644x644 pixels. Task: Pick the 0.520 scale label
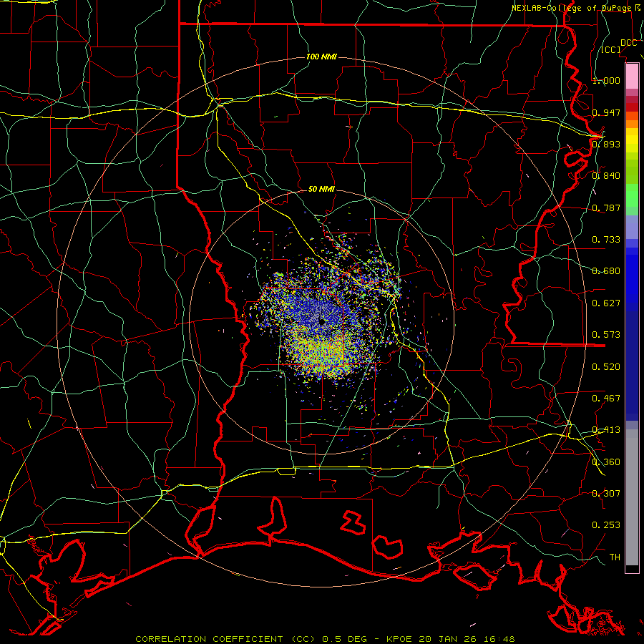tap(606, 367)
